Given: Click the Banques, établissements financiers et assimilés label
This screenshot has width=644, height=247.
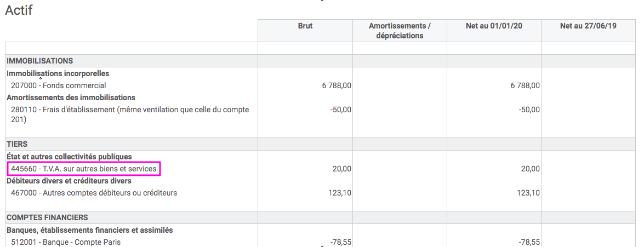Looking at the screenshot, I should [x=90, y=230].
